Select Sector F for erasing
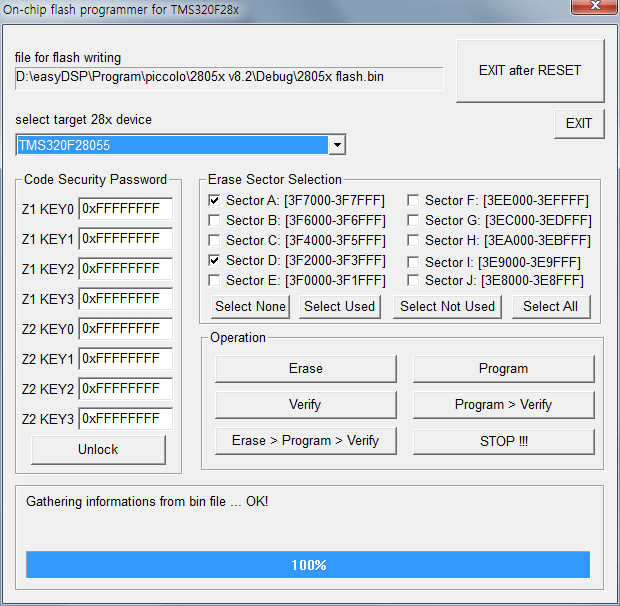 [x=413, y=200]
